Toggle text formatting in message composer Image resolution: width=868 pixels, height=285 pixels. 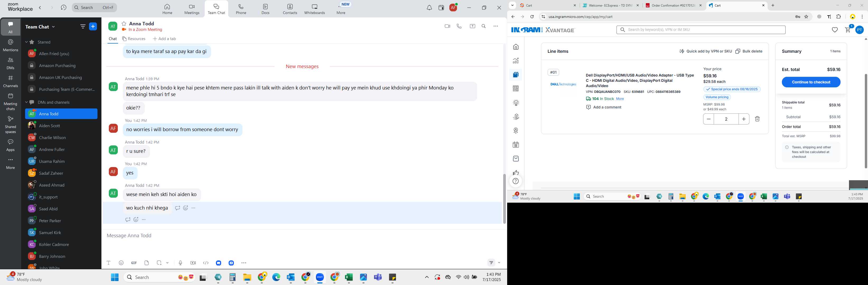(x=109, y=263)
